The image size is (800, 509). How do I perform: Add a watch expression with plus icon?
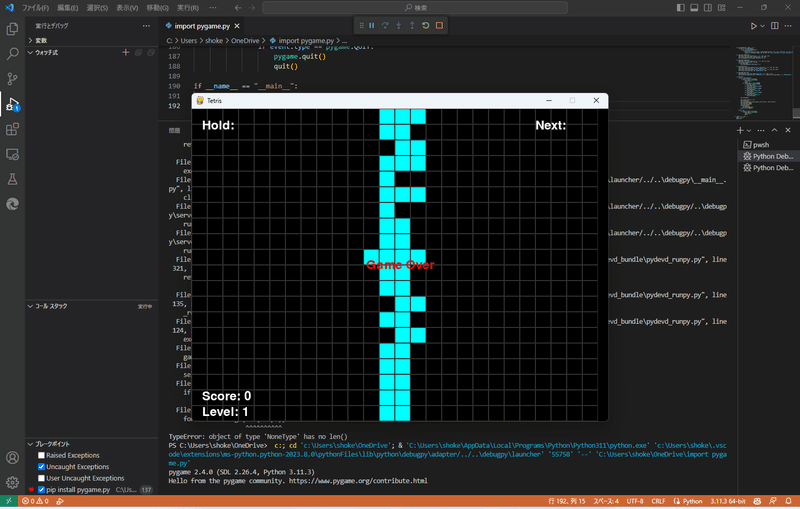coord(126,53)
